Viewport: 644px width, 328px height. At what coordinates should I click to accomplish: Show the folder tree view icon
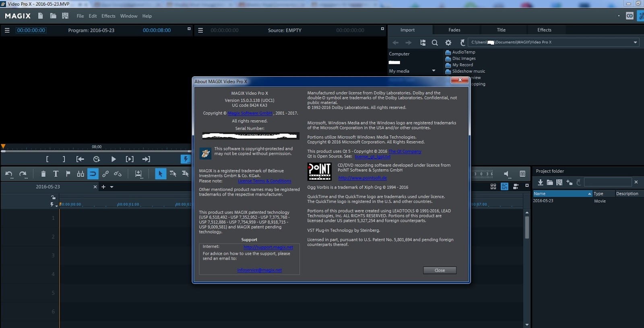pyautogui.click(x=423, y=43)
